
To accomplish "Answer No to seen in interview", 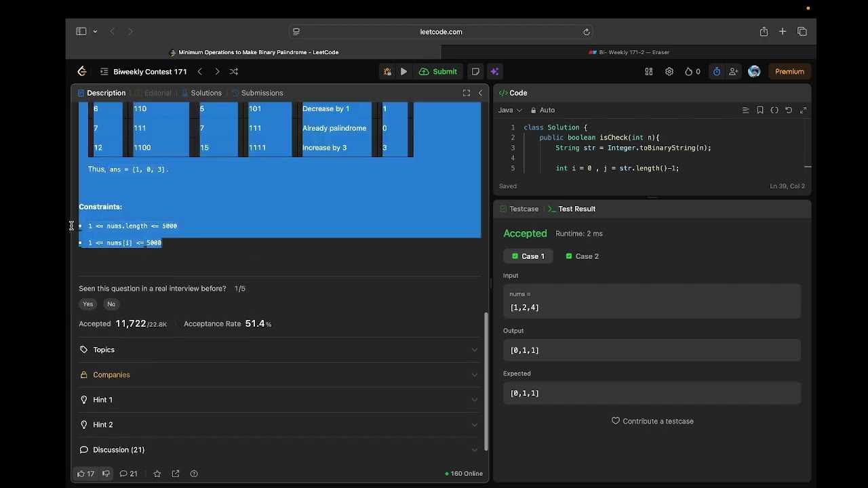I will point(111,304).
